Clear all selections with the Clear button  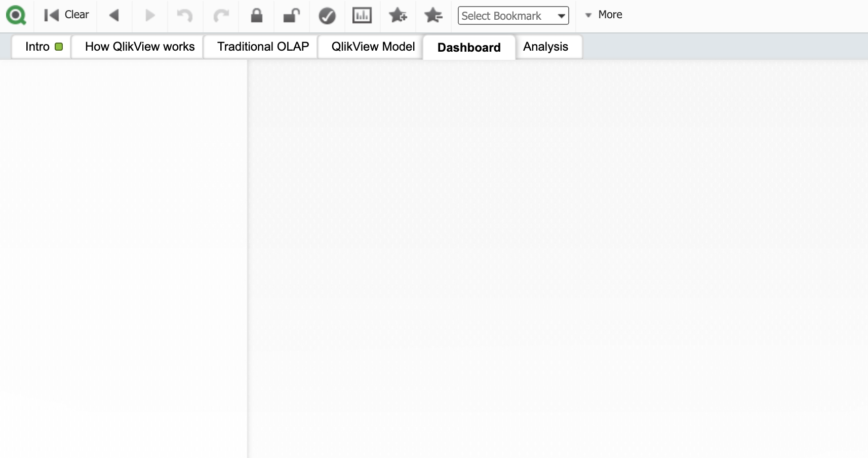[x=66, y=15]
